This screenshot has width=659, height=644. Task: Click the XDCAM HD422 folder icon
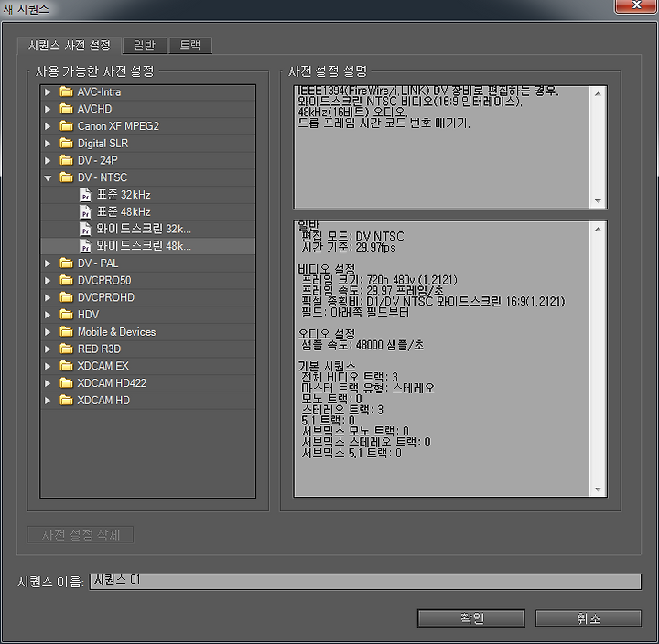pyautogui.click(x=66, y=383)
